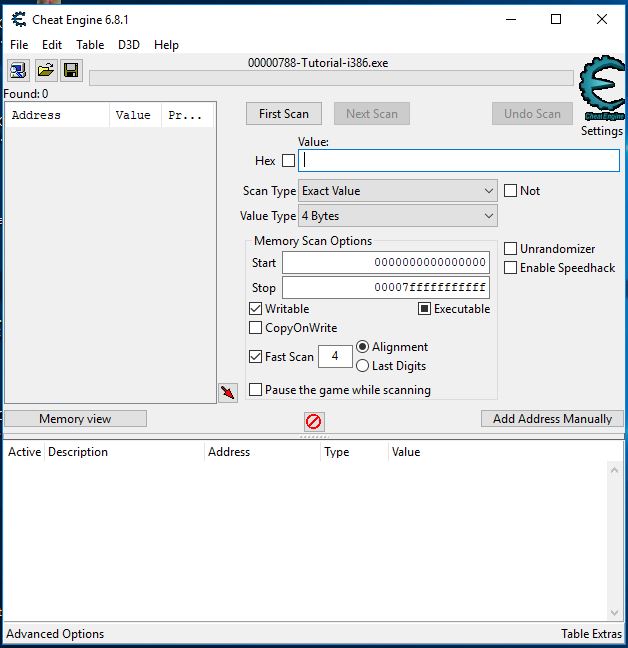Screen dimensions: 628x648
Task: Open the D3D menu
Action: (128, 45)
